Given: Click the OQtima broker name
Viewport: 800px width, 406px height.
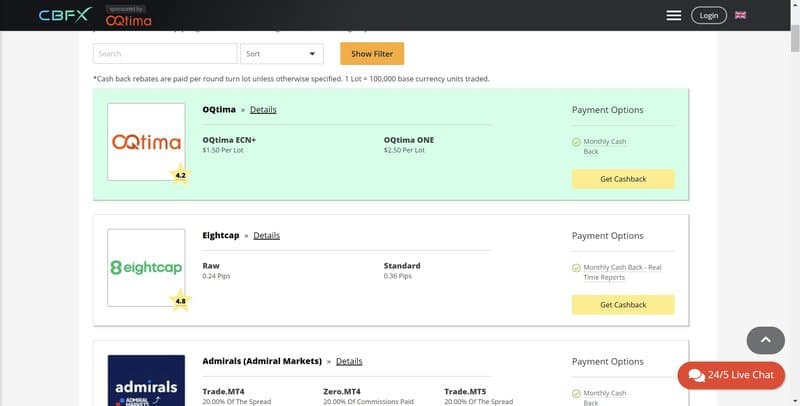Looking at the screenshot, I should pyautogui.click(x=219, y=110).
